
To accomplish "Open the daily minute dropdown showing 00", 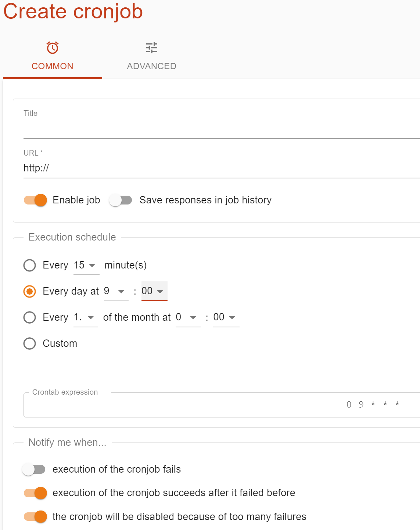I will coord(154,291).
